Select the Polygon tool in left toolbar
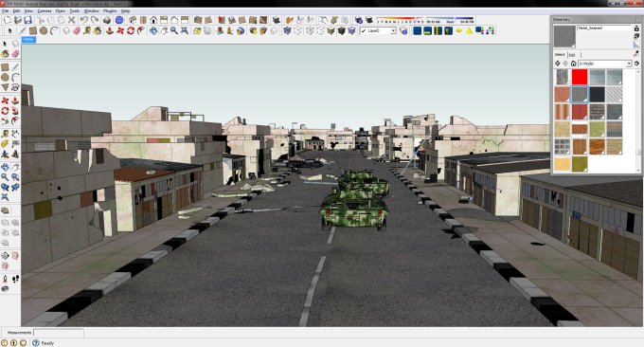The image size is (644, 347). click(x=5, y=87)
